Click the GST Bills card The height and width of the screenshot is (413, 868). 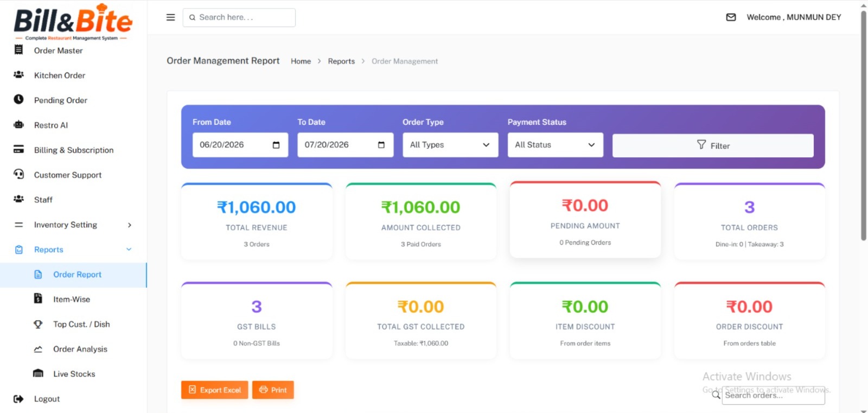(x=257, y=321)
